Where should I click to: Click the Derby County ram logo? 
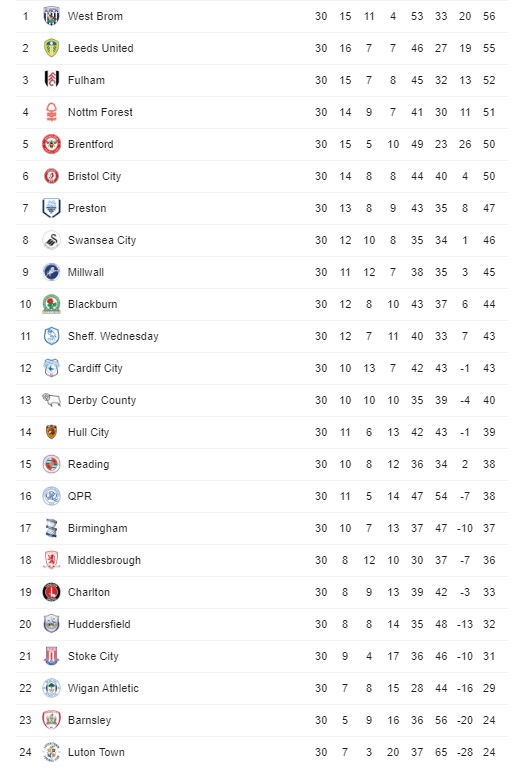tap(51, 400)
